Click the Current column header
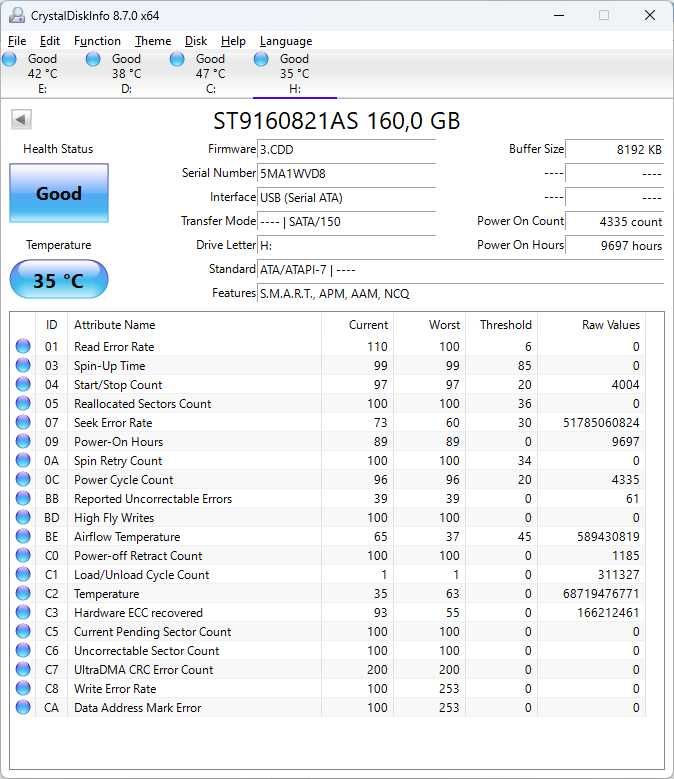This screenshot has height=779, width=674. [358, 325]
